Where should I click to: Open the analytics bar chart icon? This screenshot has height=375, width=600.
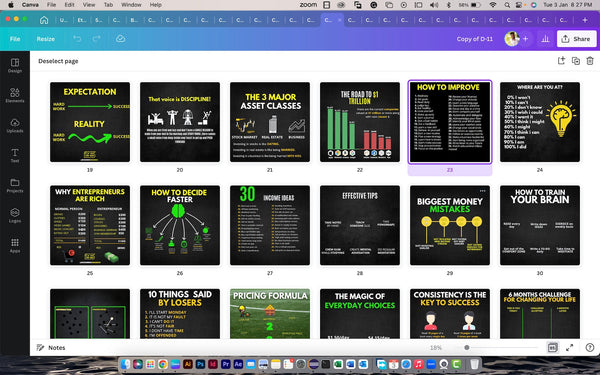545,39
